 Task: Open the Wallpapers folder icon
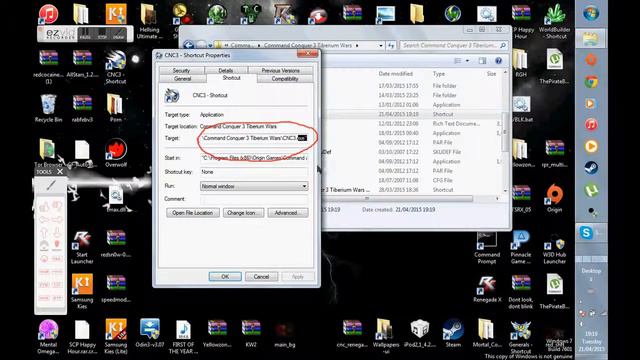click(x=385, y=336)
